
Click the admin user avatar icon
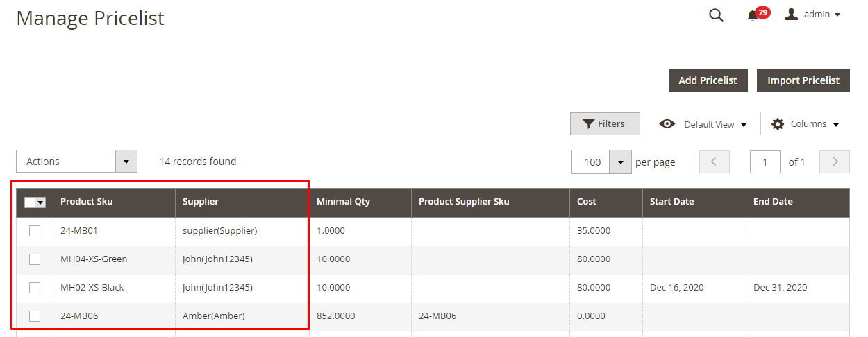pyautogui.click(x=791, y=14)
